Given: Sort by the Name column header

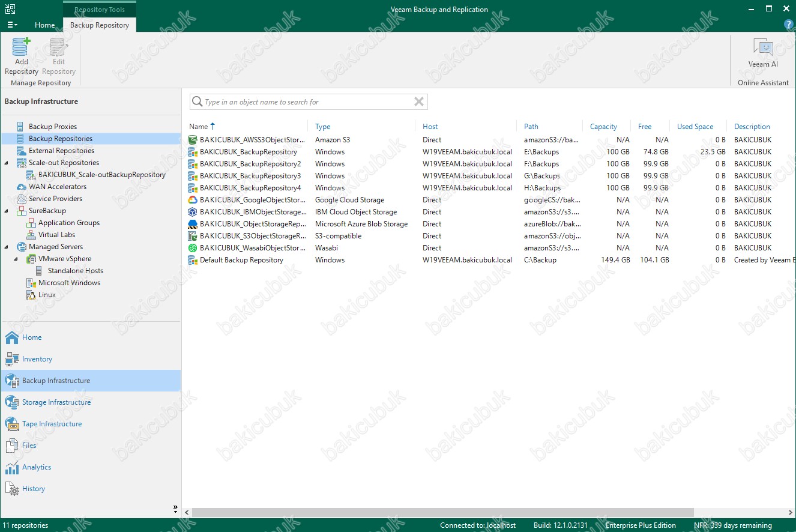Looking at the screenshot, I should [198, 127].
